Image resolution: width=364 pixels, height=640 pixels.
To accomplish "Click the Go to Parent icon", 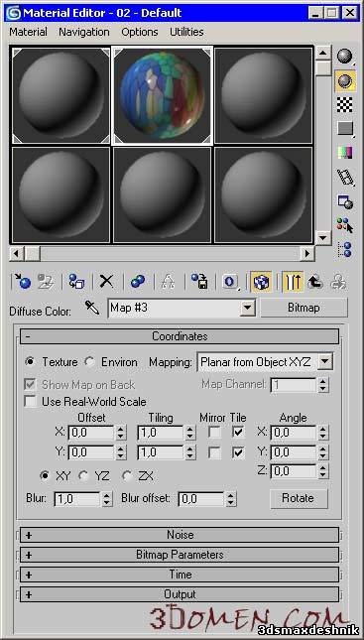I will (x=315, y=282).
